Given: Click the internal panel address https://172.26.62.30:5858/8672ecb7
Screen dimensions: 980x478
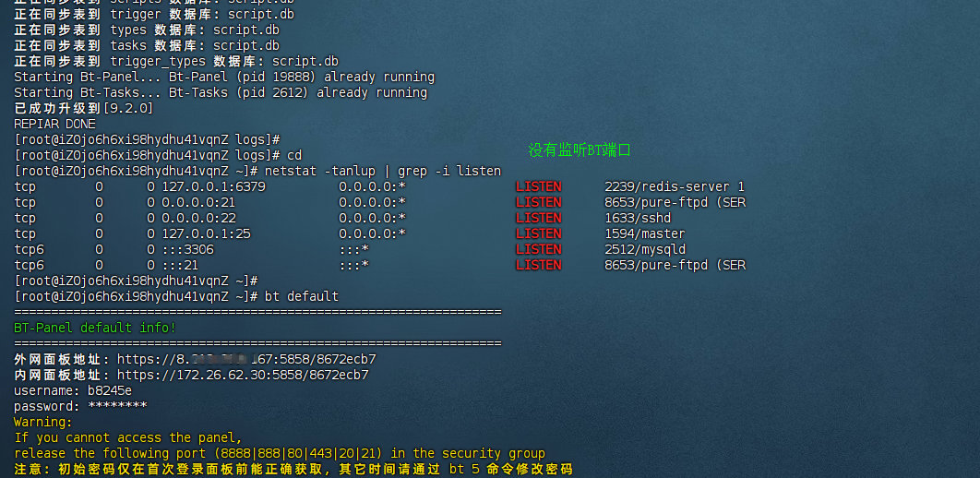Looking at the screenshot, I should [243, 375].
